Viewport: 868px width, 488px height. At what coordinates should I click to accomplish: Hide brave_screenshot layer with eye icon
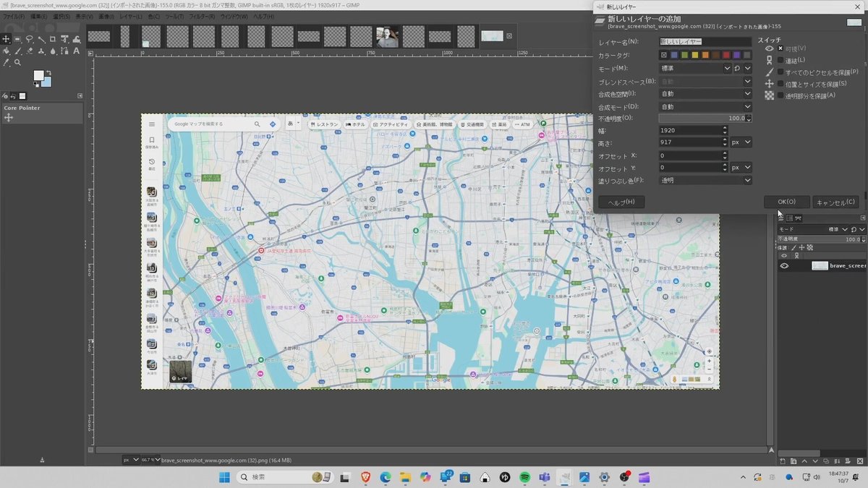(784, 265)
